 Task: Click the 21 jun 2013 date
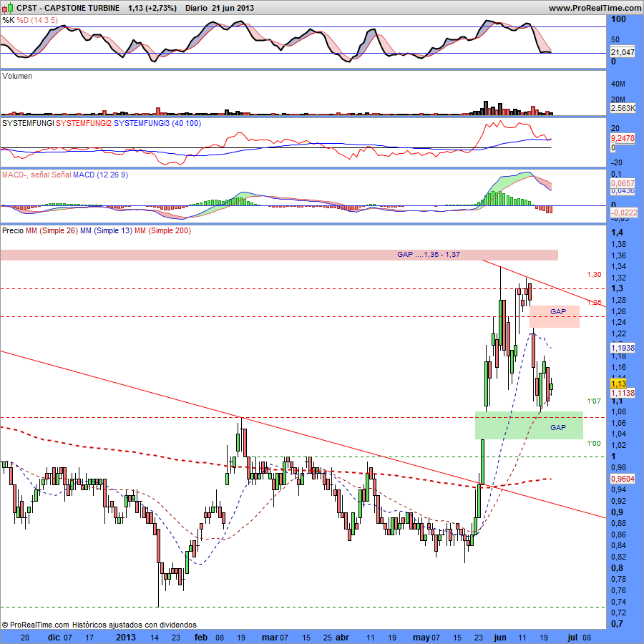[x=233, y=8]
